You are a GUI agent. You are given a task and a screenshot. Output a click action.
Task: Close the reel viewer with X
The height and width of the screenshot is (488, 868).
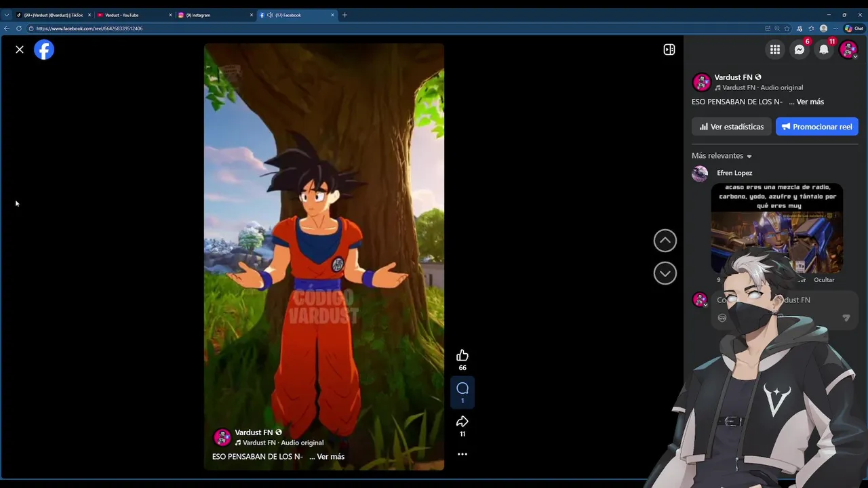[x=20, y=49]
